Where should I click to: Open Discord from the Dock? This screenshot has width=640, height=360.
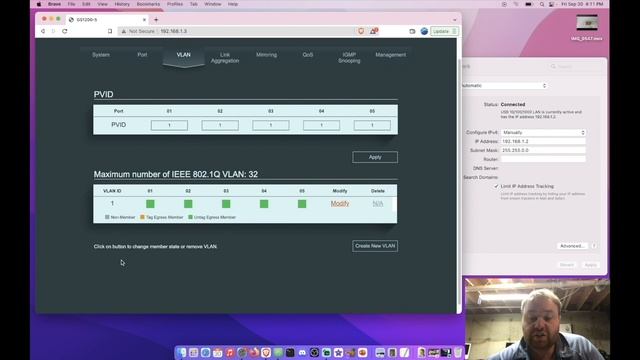[x=302, y=352]
